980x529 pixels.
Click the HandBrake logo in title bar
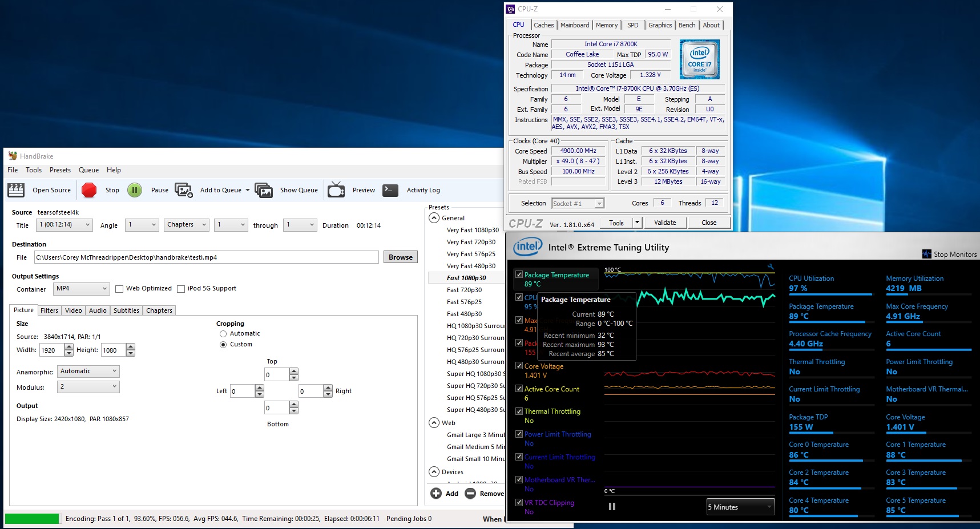point(13,156)
